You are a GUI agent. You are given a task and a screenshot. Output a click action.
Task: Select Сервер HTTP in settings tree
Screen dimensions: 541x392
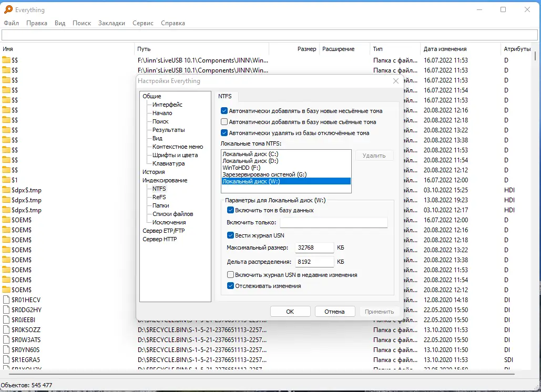click(x=159, y=239)
